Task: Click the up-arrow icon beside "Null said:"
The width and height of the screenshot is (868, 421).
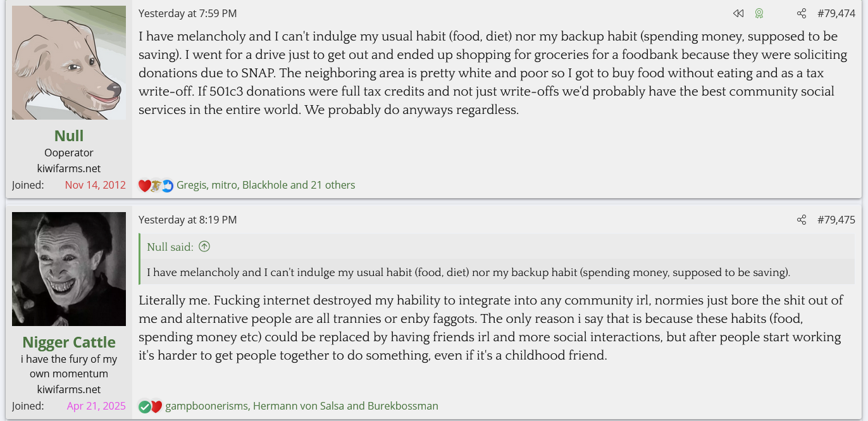Action: point(204,247)
